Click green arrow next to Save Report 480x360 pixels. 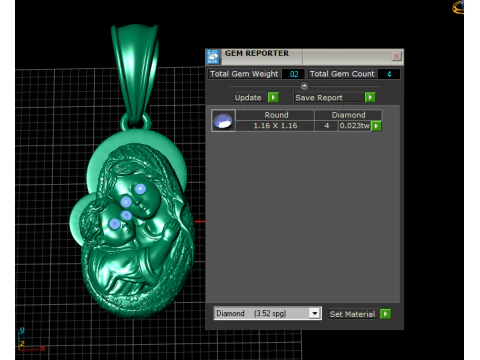coord(370,97)
